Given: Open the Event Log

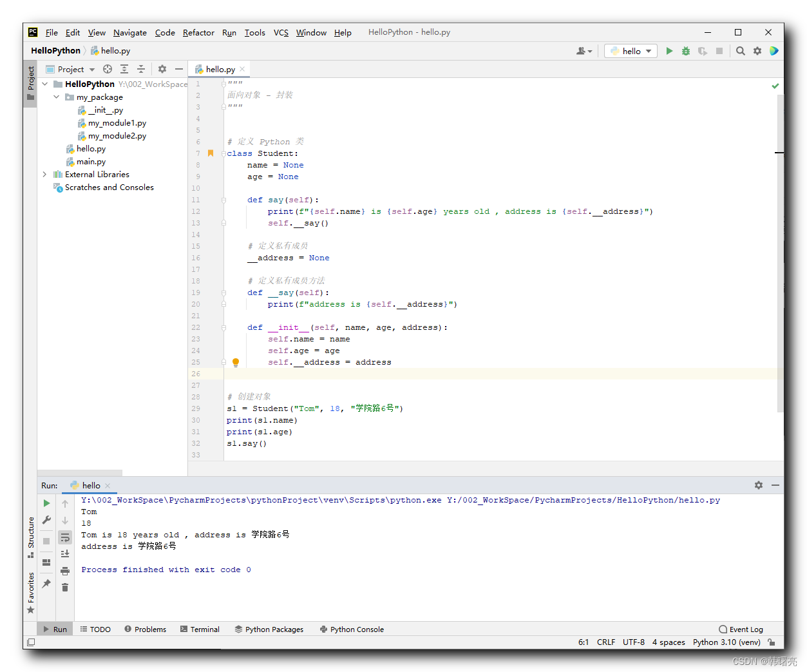Looking at the screenshot, I should click(x=741, y=629).
